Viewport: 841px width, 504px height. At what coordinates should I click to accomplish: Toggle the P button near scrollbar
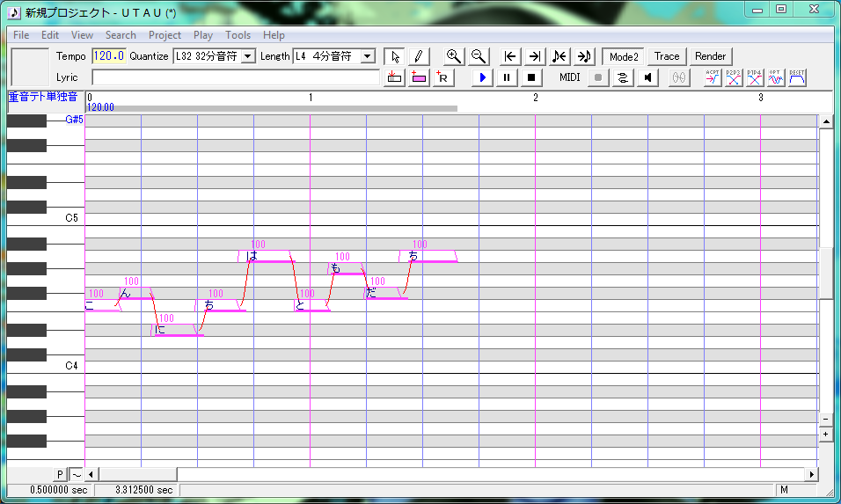60,474
